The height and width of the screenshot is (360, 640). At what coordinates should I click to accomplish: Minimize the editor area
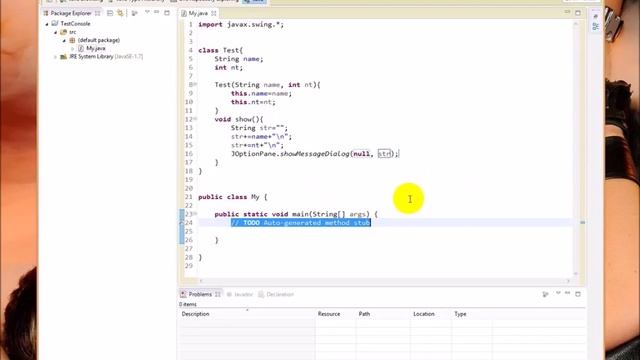click(x=567, y=12)
